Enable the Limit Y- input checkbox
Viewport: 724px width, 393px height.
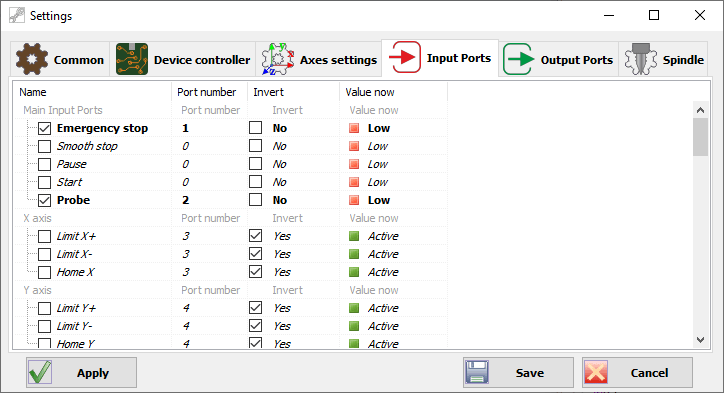click(44, 326)
